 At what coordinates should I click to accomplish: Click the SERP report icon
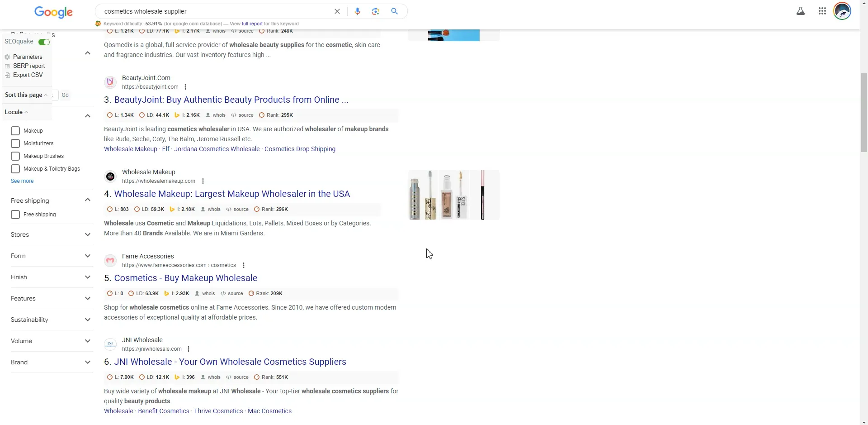7,66
